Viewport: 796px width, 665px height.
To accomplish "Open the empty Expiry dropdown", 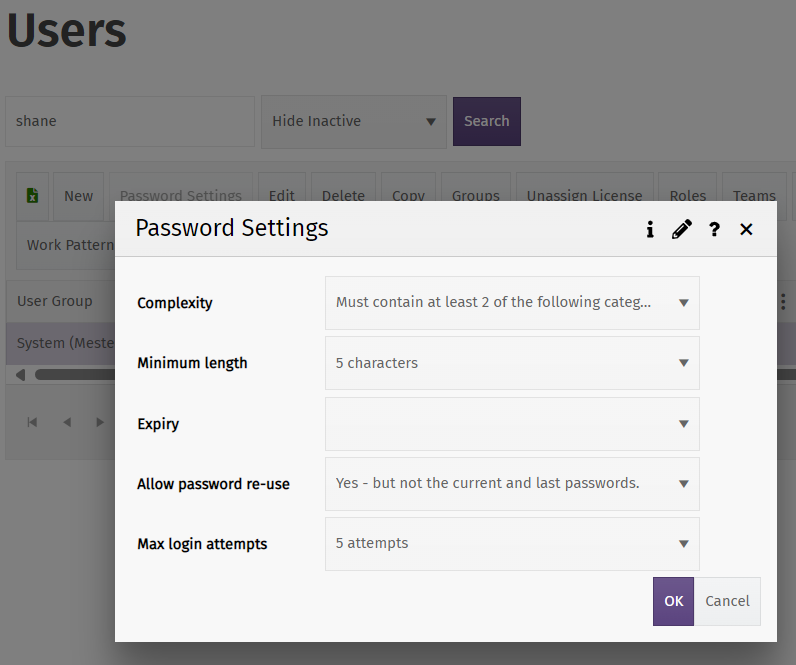I will (512, 424).
